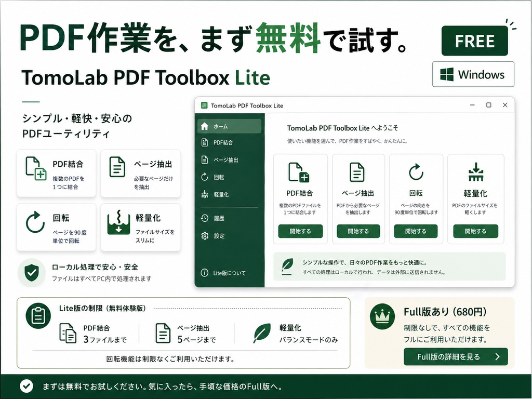Close the TomoLab PDF Toolbox Lite window

[505, 105]
